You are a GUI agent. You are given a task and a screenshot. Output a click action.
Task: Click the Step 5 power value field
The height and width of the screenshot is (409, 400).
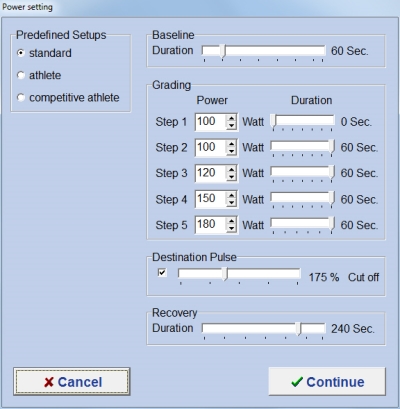[x=211, y=225]
